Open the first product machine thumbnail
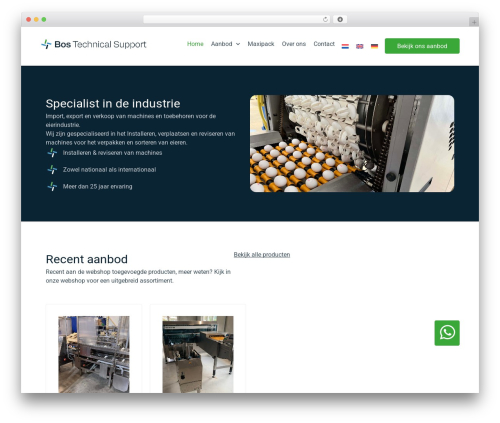This screenshot has height=423, width=500. (94, 354)
